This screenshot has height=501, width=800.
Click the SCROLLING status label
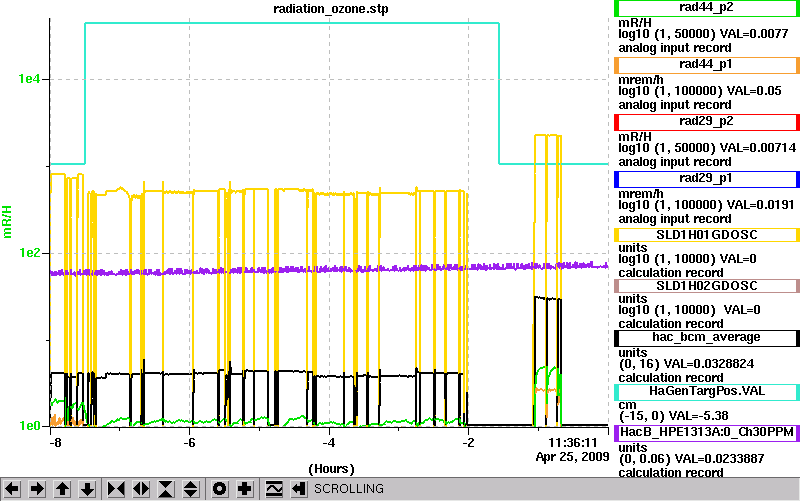[x=348, y=489]
